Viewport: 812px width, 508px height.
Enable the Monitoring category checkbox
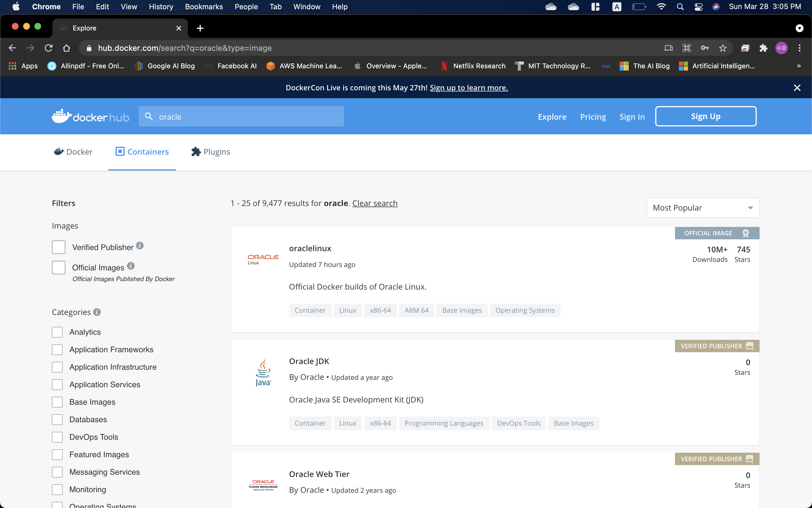(x=58, y=490)
